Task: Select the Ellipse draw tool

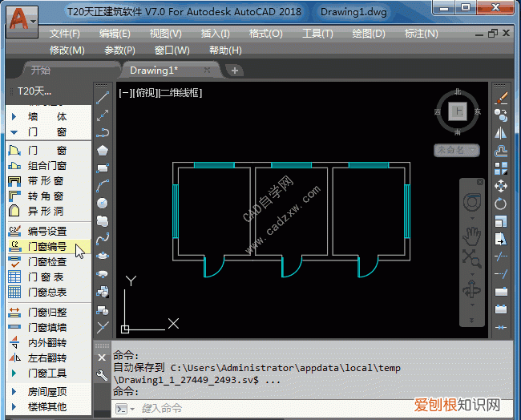Action: tap(103, 256)
